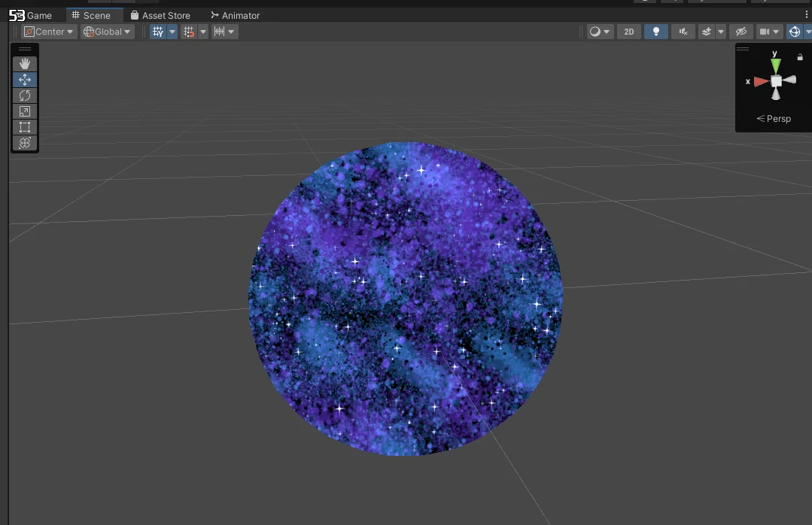
Task: Select the Hand view tool
Action: 24,63
